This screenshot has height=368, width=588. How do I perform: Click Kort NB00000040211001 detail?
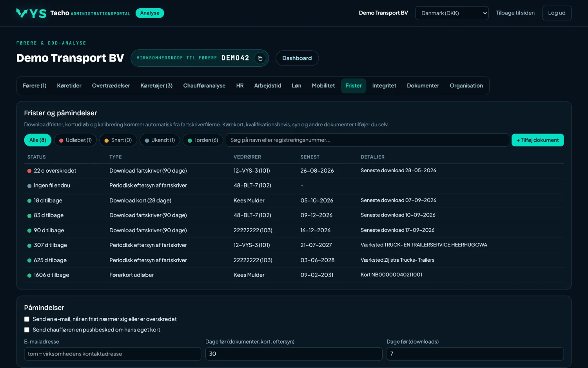point(391,275)
